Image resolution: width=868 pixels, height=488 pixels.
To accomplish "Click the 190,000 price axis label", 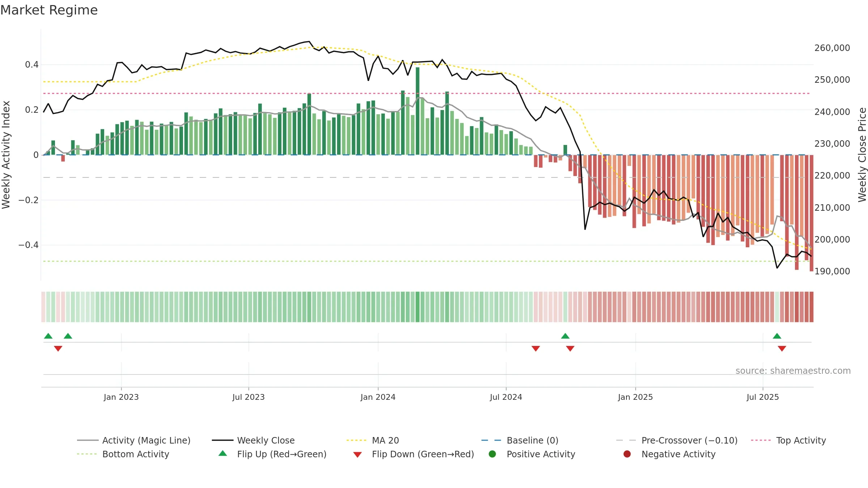I will tap(832, 271).
